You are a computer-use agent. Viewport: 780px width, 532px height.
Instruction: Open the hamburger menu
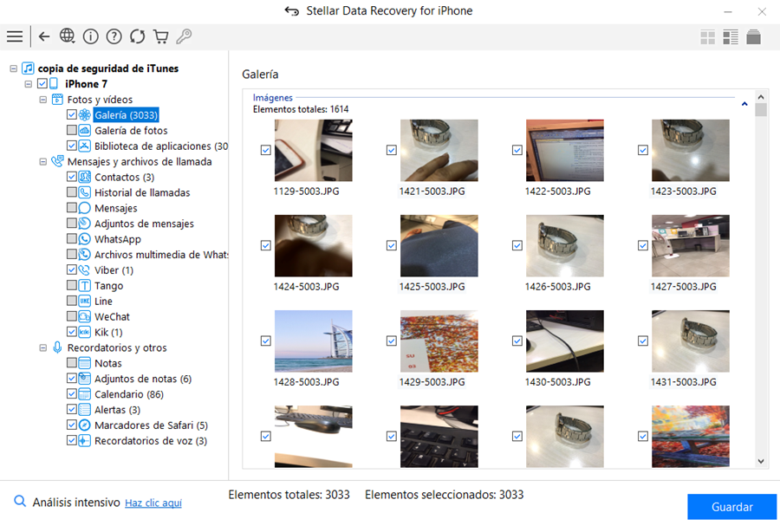pos(15,36)
